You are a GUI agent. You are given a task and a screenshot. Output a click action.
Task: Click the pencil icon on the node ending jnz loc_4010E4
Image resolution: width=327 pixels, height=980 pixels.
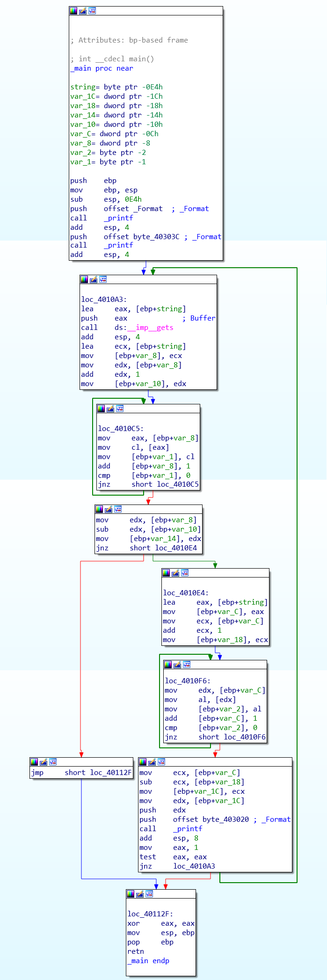tap(109, 509)
